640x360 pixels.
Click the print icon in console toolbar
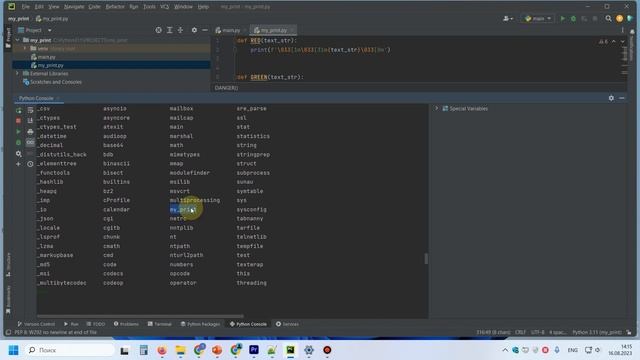(x=30, y=132)
